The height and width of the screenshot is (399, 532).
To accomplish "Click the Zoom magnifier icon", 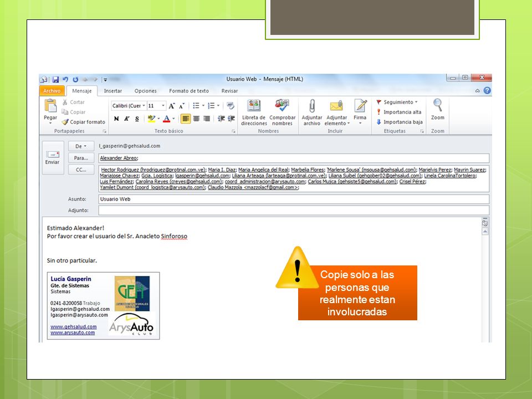I will coord(438,105).
